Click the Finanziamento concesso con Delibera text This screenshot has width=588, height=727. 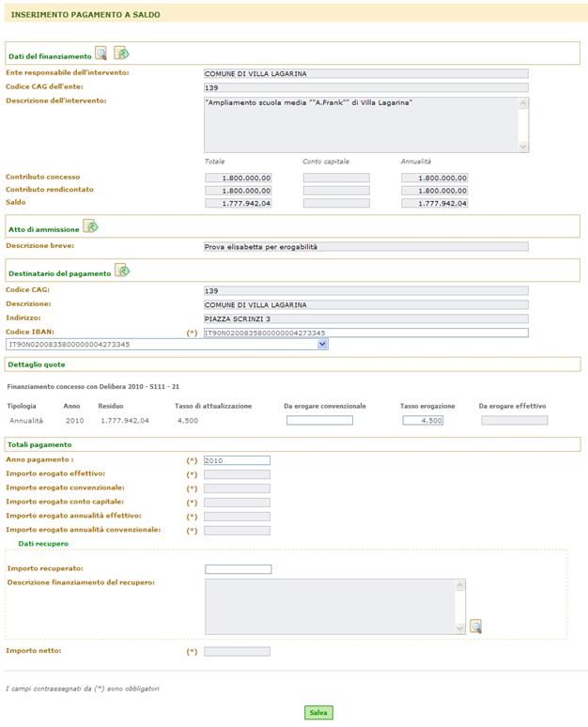(93, 386)
